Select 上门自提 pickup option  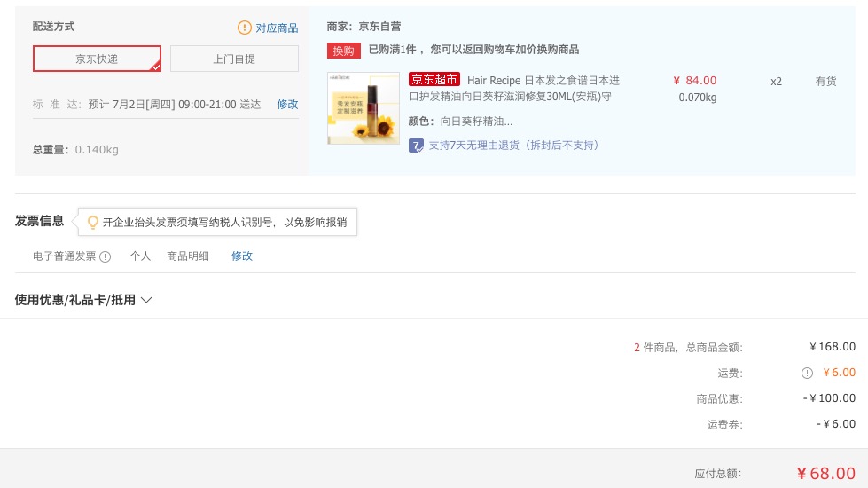point(234,59)
